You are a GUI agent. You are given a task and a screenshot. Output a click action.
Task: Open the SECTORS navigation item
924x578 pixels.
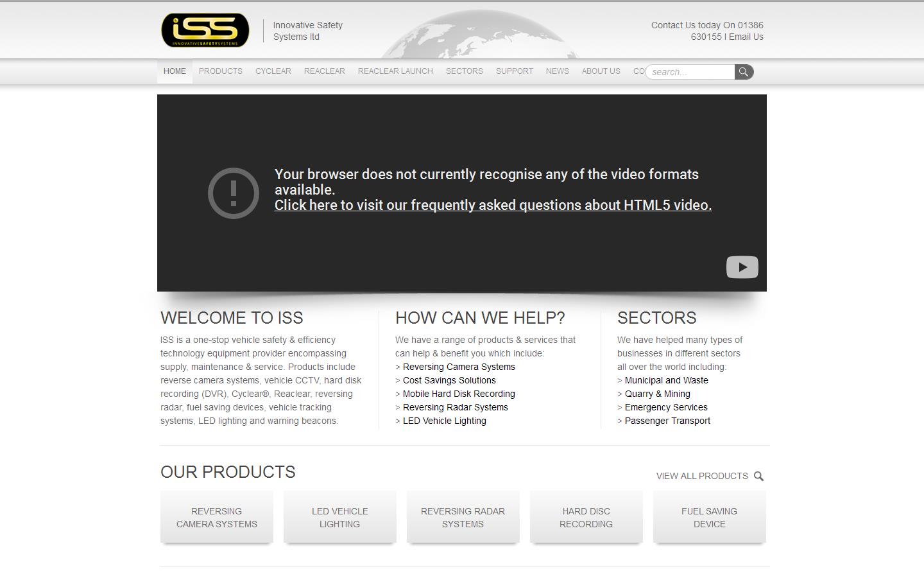coord(464,71)
